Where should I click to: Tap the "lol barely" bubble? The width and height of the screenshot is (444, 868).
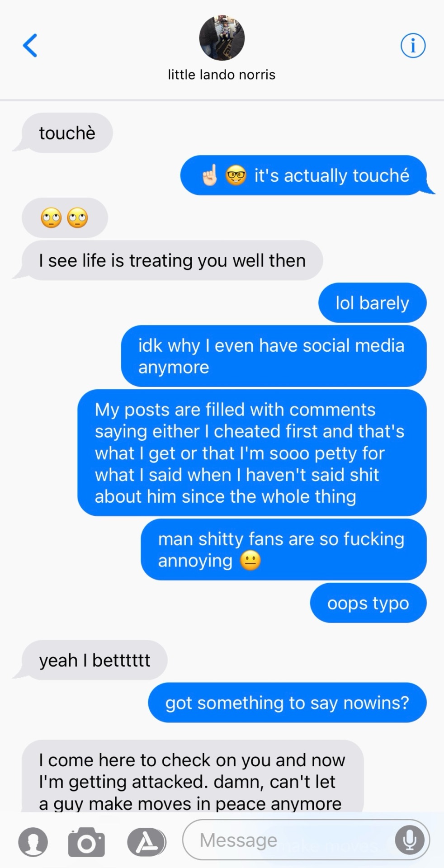(x=373, y=303)
